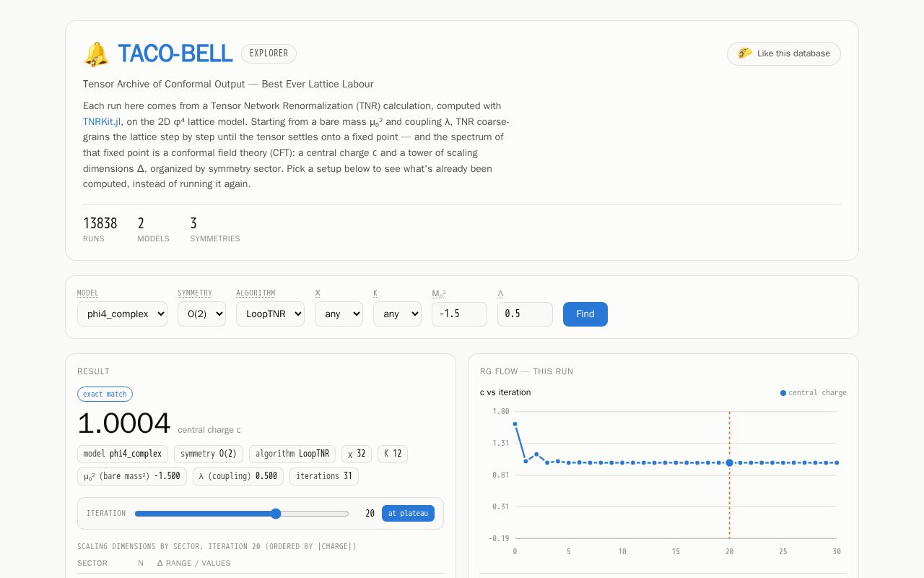Click the EXPLORER badge
The height and width of the screenshot is (578, 924).
coord(269,53)
